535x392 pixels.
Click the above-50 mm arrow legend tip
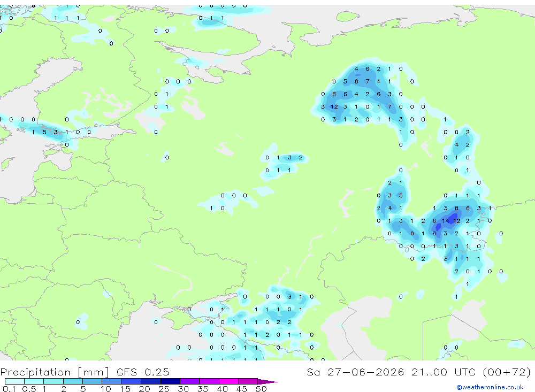267,381
